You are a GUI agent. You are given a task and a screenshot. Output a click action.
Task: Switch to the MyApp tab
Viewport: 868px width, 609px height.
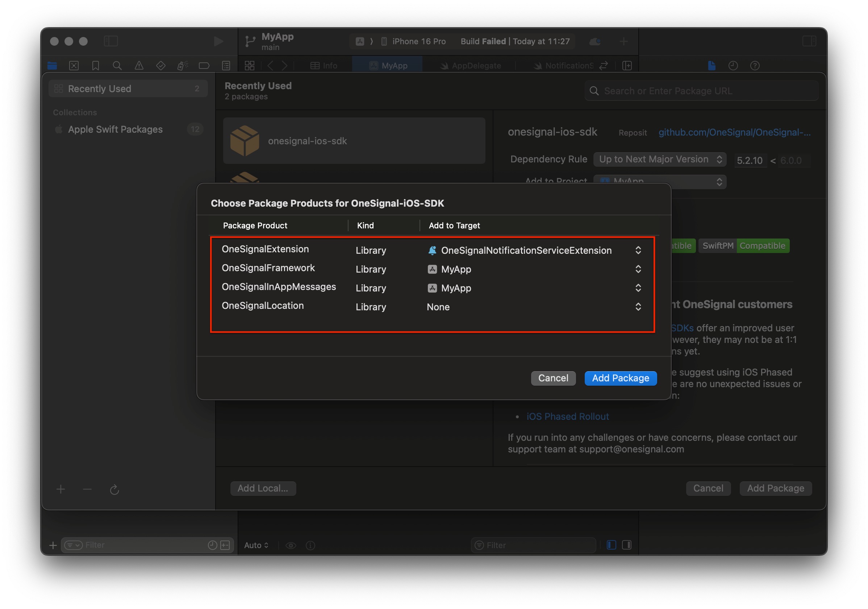click(x=388, y=66)
